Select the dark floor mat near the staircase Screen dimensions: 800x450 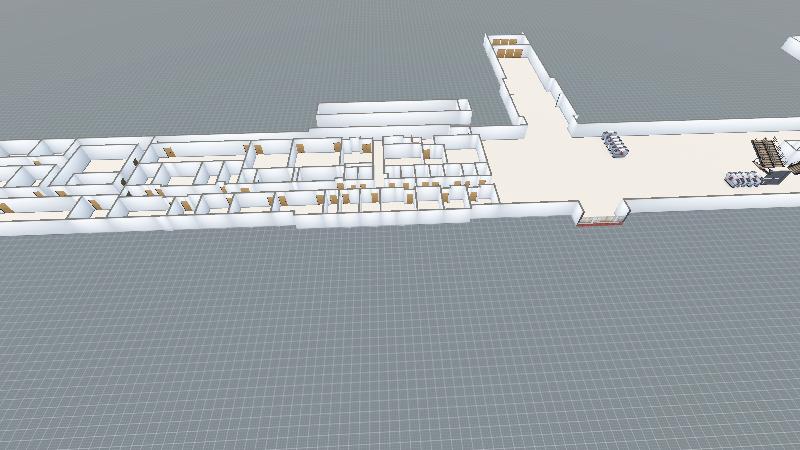pos(776,178)
